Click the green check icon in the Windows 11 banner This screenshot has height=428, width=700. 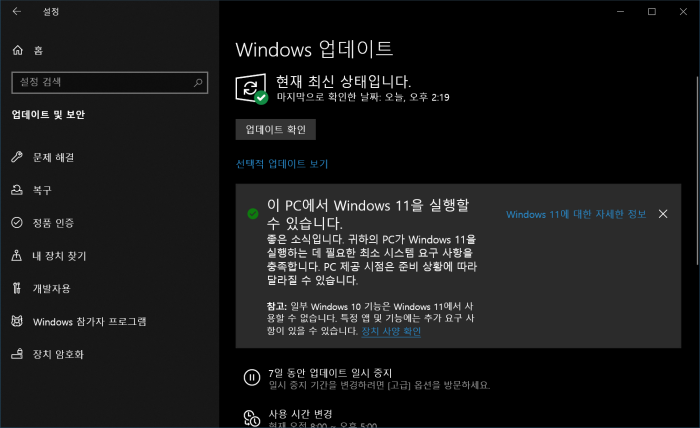(253, 214)
